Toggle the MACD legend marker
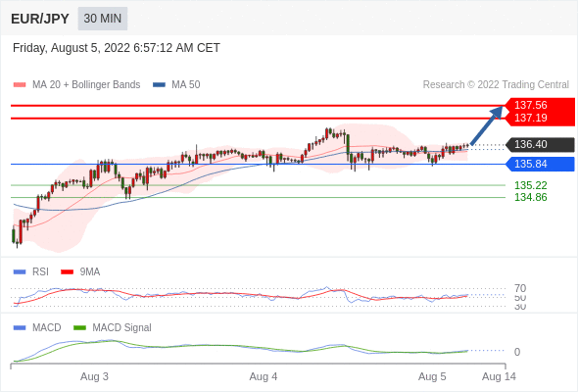Image resolution: width=578 pixels, height=392 pixels. pos(20,328)
